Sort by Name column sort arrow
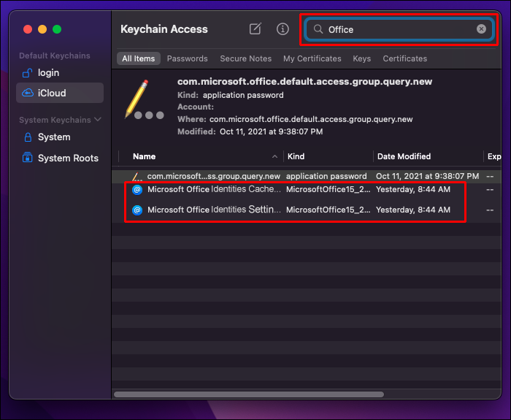 275,156
